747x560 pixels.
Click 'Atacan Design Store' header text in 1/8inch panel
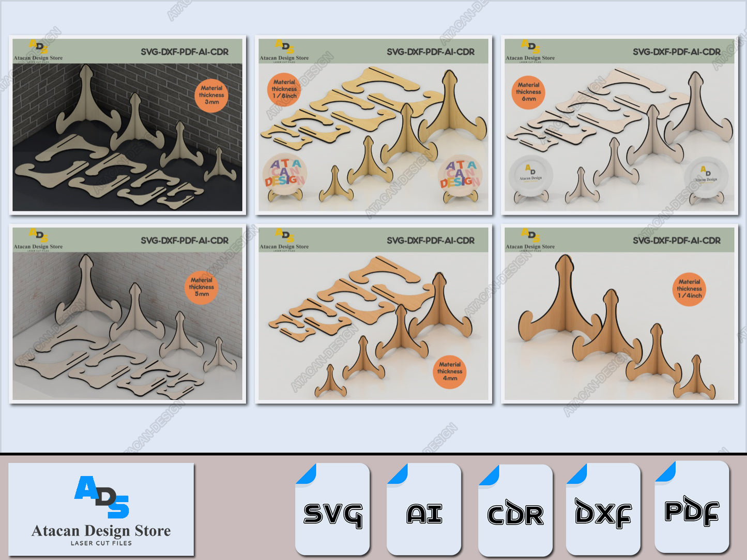tap(284, 58)
